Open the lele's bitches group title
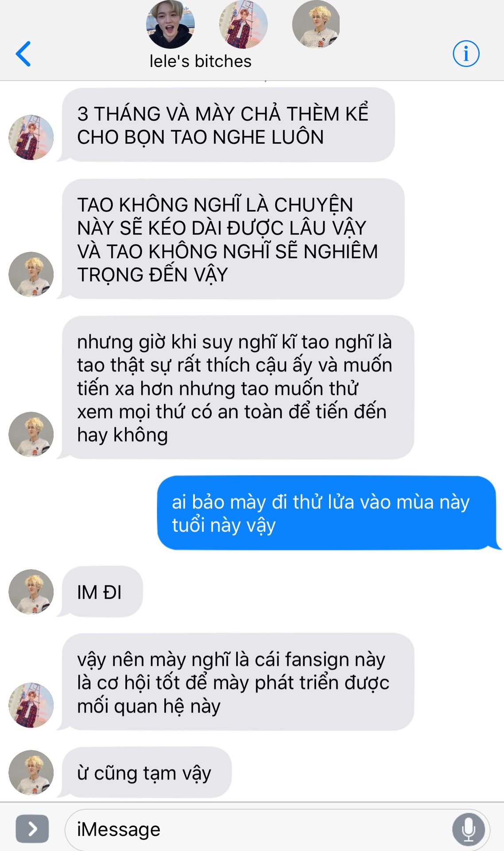Viewport: 504px width, 851px height. (x=200, y=61)
